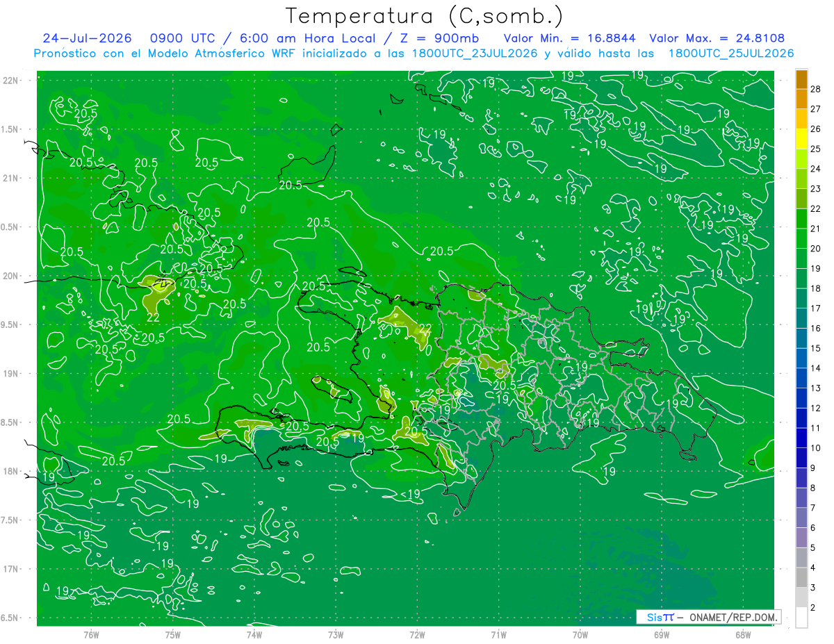Image resolution: width=834 pixels, height=644 pixels.
Task: Click longitude axis label "74W"
Action: tap(254, 635)
